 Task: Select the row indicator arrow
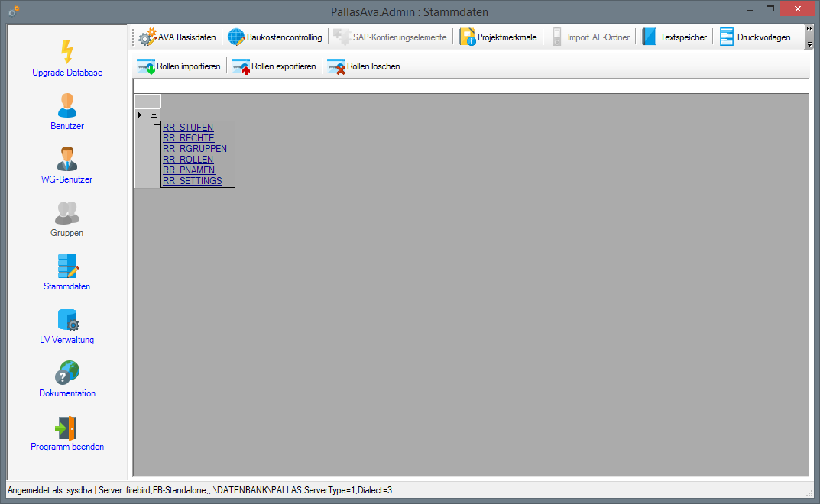click(139, 115)
